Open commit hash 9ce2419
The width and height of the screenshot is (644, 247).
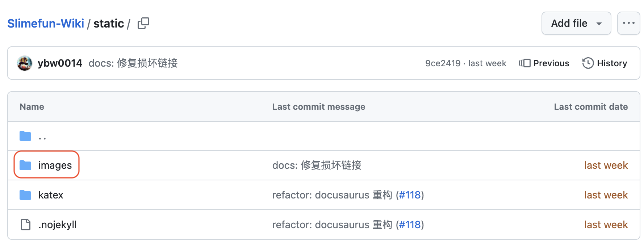click(443, 63)
